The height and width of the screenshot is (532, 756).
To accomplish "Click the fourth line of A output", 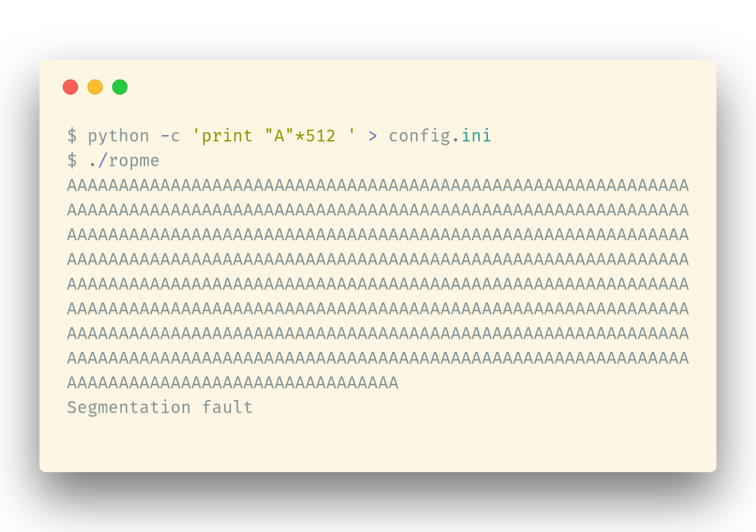I will pyautogui.click(x=377, y=259).
